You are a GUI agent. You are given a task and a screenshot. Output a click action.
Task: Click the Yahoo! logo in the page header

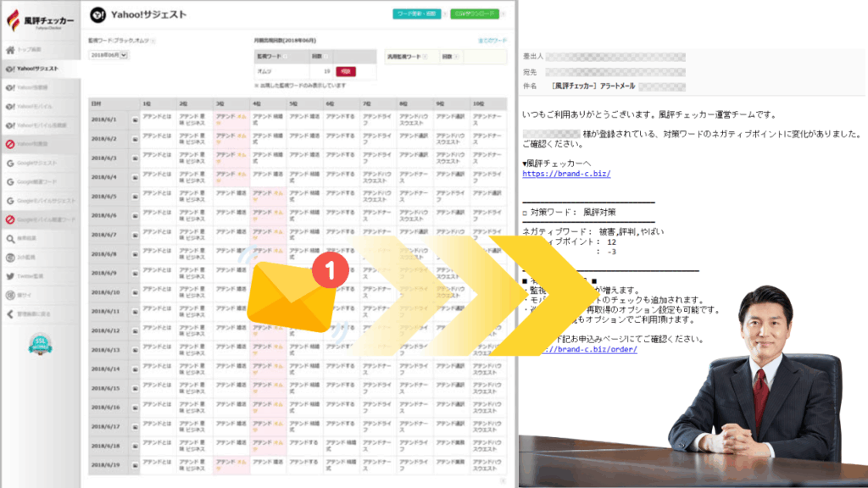[98, 14]
